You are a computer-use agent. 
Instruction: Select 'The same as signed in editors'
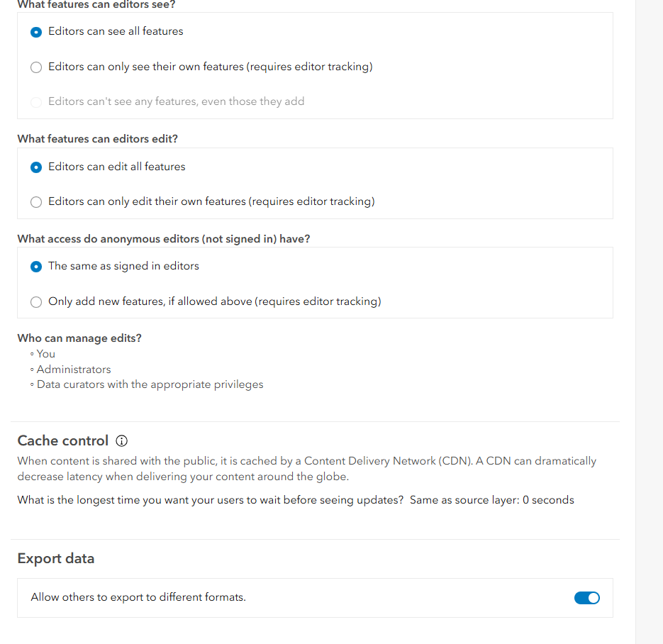point(36,267)
